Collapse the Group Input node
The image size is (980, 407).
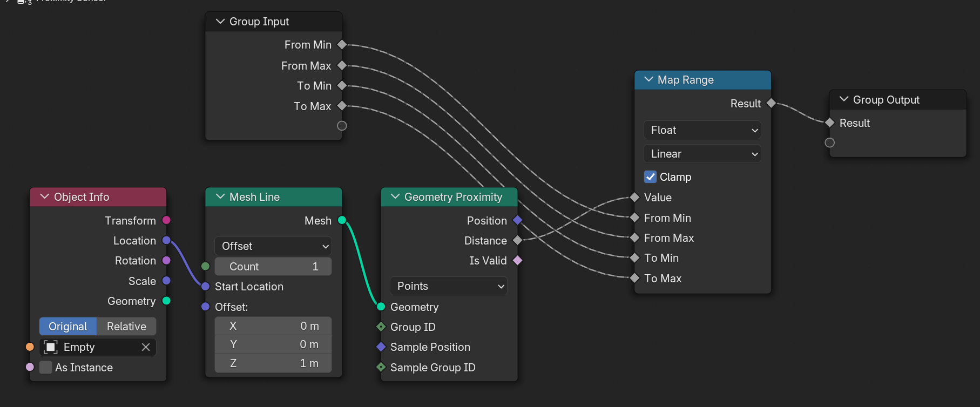220,22
